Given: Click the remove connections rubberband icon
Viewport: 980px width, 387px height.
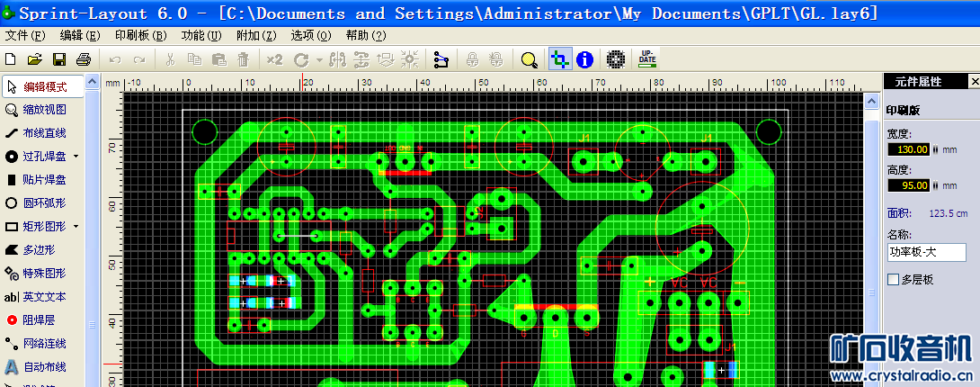Looking at the screenshot, I should tap(441, 60).
